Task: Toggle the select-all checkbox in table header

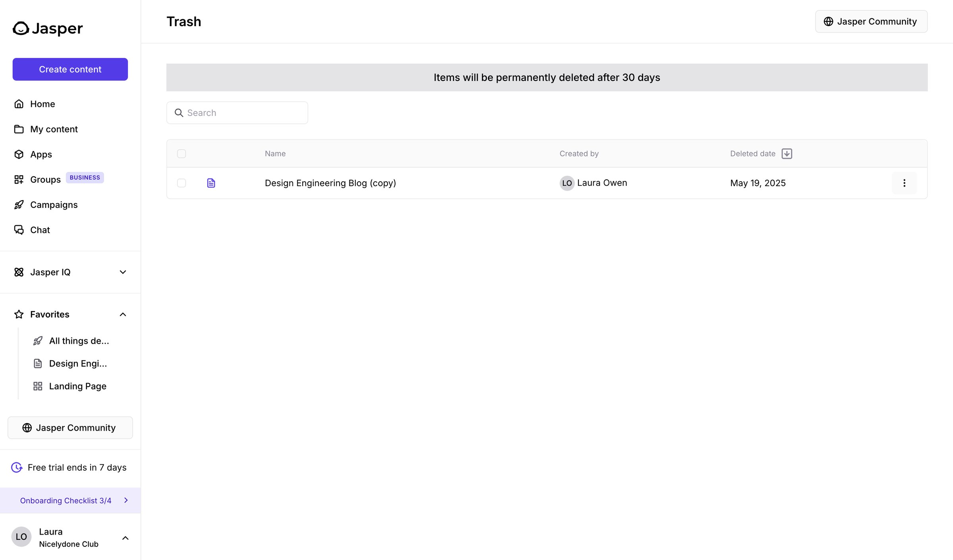Action: click(x=181, y=154)
